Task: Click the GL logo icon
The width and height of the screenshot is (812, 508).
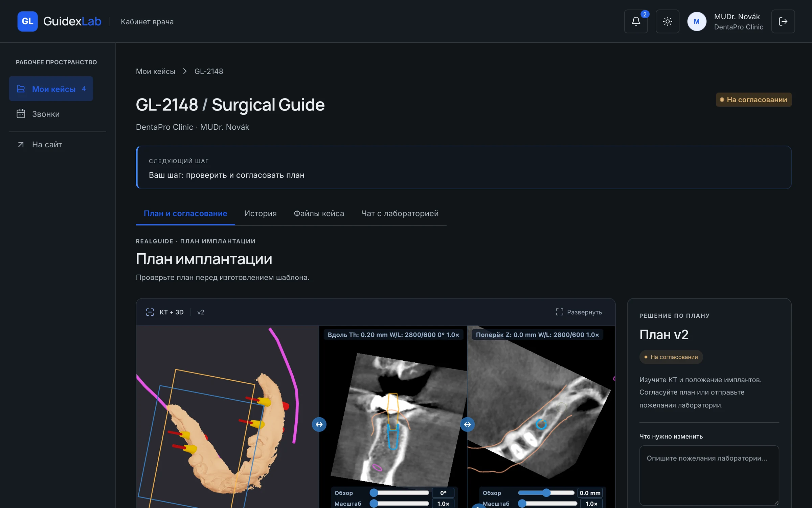Action: [x=27, y=21]
